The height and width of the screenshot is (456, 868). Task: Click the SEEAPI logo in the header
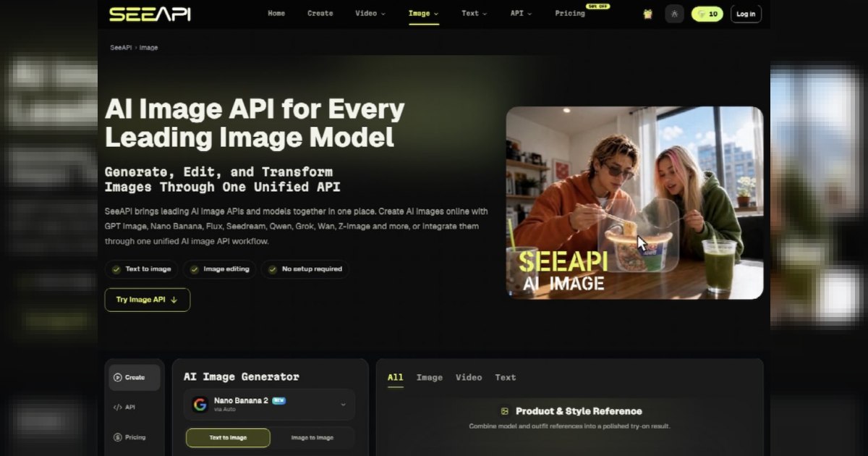(150, 14)
